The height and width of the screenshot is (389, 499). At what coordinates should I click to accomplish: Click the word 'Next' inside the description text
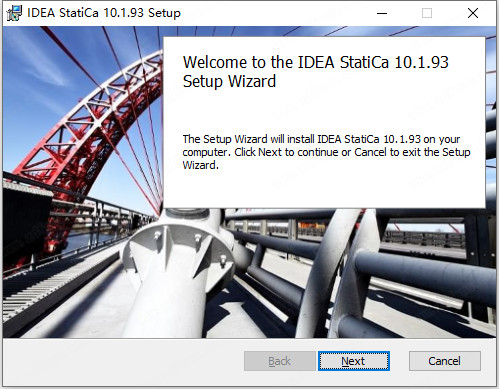[270, 152]
